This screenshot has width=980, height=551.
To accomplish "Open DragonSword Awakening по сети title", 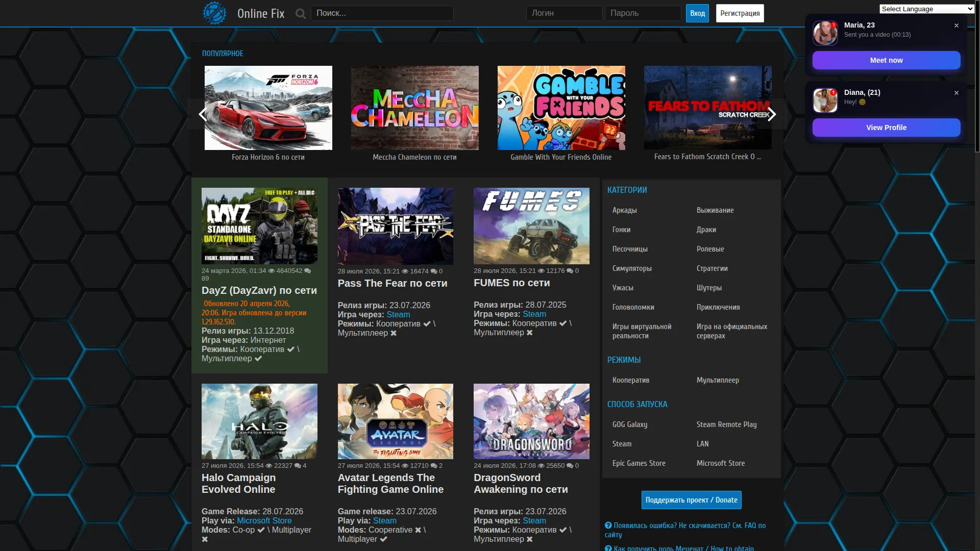I will (521, 484).
